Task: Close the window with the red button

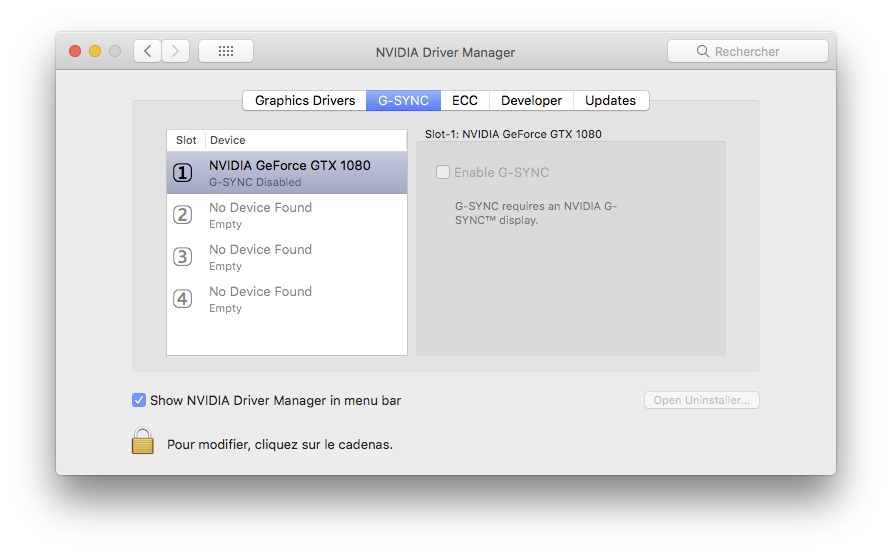Action: coord(75,51)
